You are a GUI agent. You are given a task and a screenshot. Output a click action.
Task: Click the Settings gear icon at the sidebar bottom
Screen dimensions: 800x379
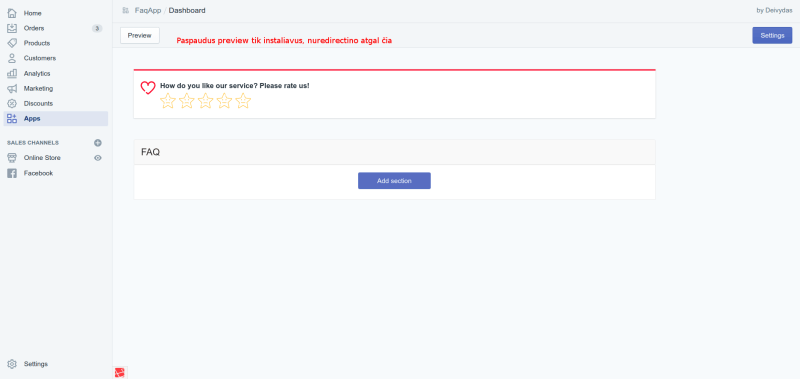[12, 364]
